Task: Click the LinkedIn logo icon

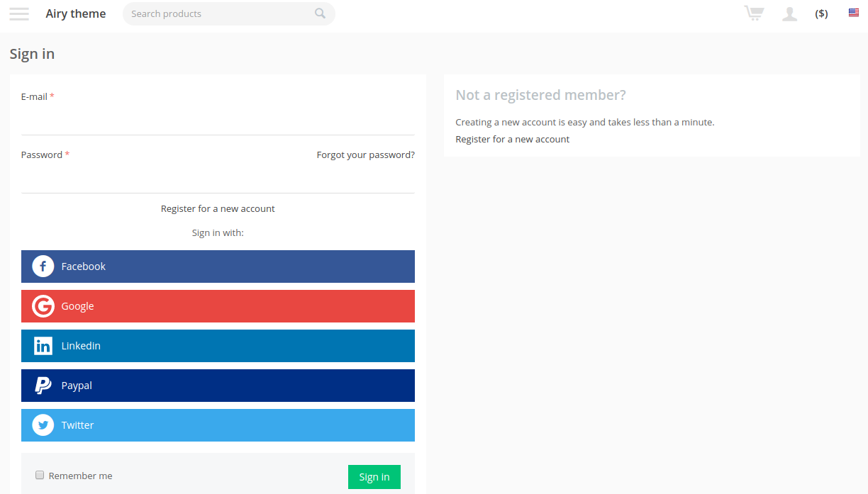Action: tap(43, 346)
